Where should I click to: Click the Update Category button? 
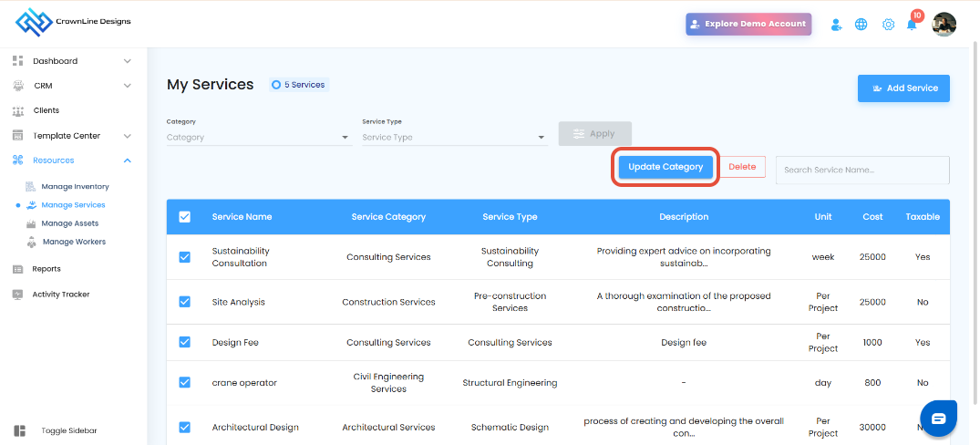point(665,167)
